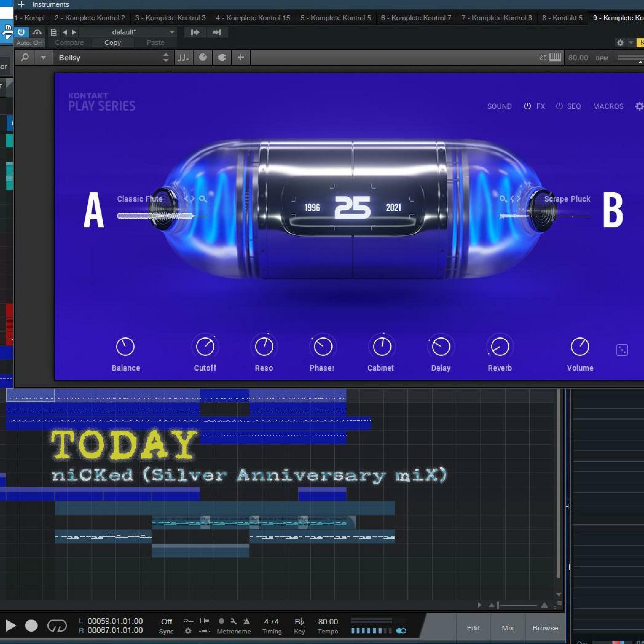
Task: Click the Delay knob
Action: (441, 347)
